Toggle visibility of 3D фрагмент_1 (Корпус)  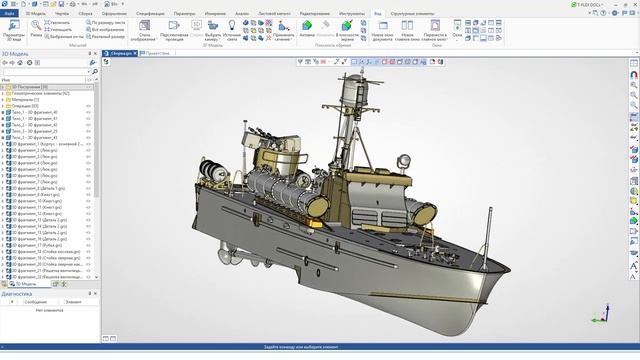[88, 144]
